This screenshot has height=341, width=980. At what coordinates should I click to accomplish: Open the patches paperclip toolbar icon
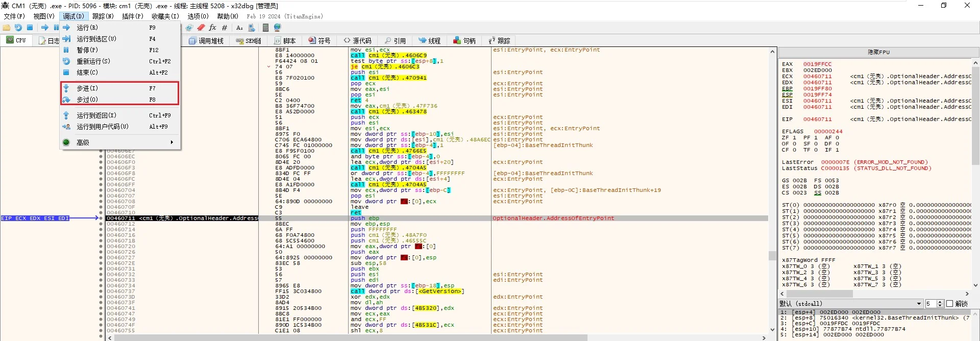pyautogui.click(x=189, y=28)
